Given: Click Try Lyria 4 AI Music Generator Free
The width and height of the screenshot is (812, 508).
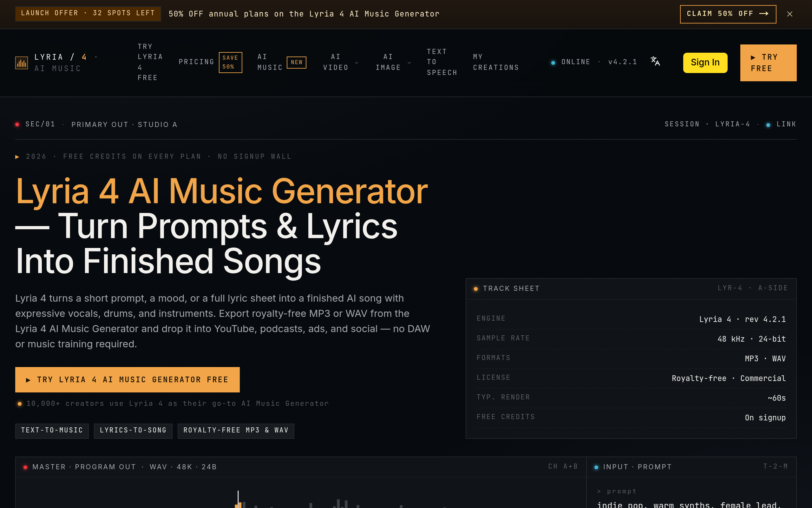Looking at the screenshot, I should coord(127,380).
